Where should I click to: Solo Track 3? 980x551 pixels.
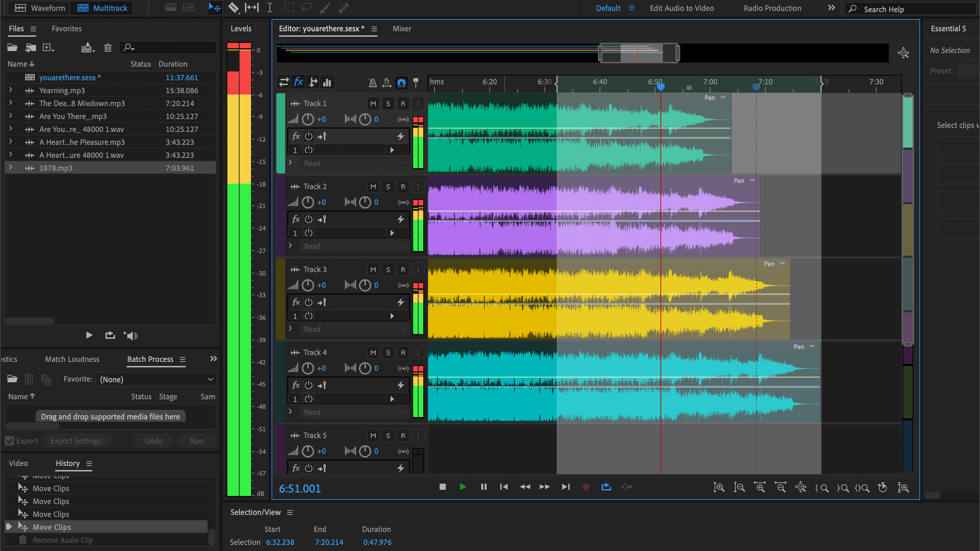click(388, 270)
